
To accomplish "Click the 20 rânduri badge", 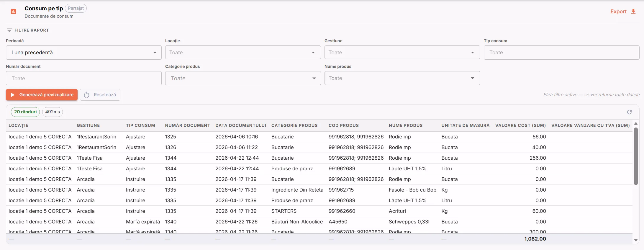I will tap(25, 112).
